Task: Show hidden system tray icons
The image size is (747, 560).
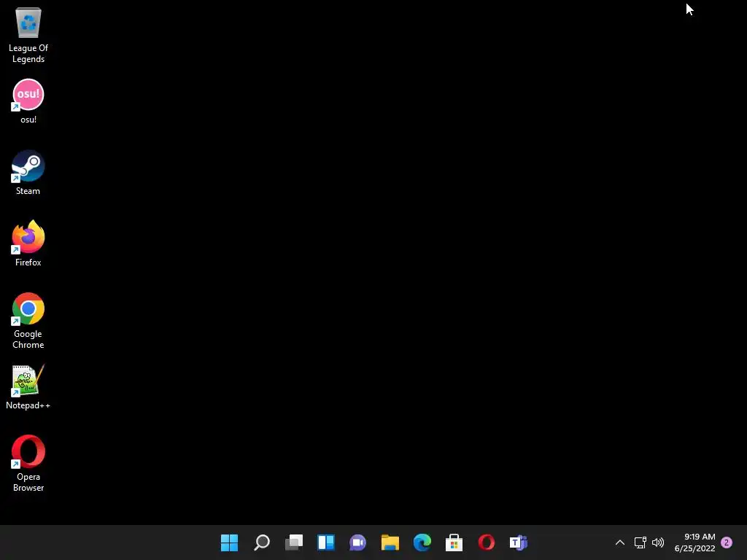Action: pos(620,542)
